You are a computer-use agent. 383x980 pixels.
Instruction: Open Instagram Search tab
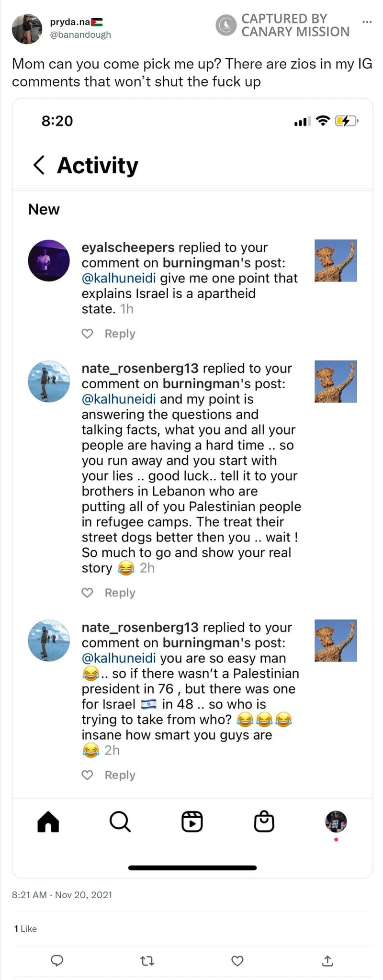tap(120, 822)
